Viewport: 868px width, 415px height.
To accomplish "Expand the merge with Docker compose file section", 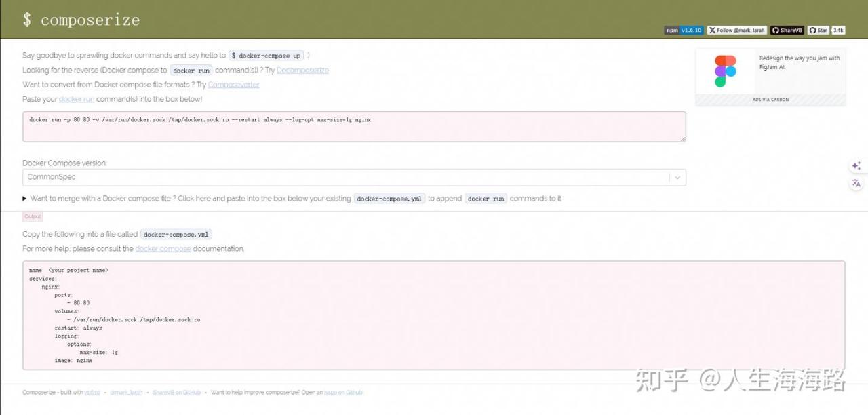I will click(26, 199).
